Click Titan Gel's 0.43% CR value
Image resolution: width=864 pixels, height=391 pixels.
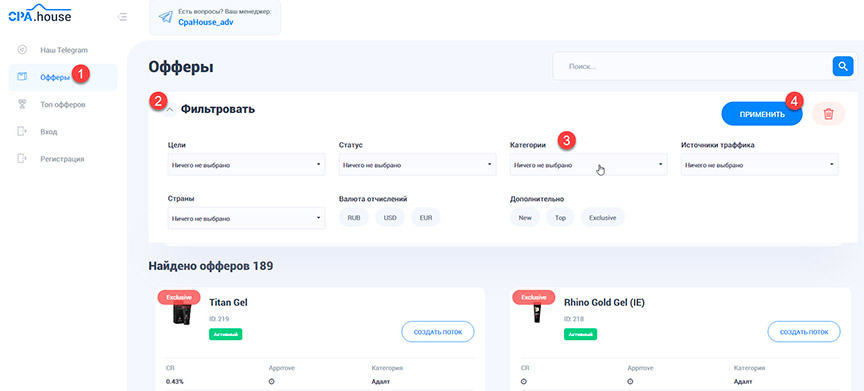click(x=175, y=381)
